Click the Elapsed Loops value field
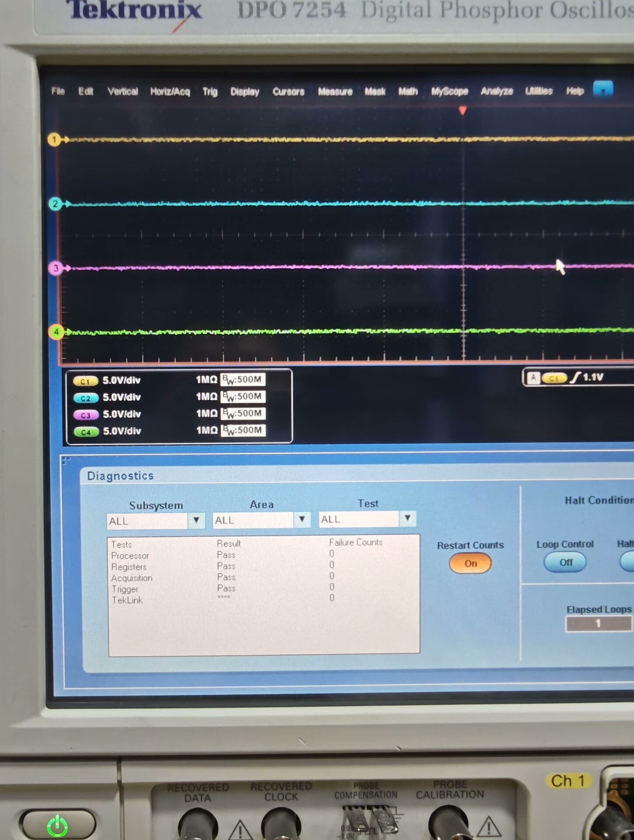The width and height of the screenshot is (634, 840). 599,623
